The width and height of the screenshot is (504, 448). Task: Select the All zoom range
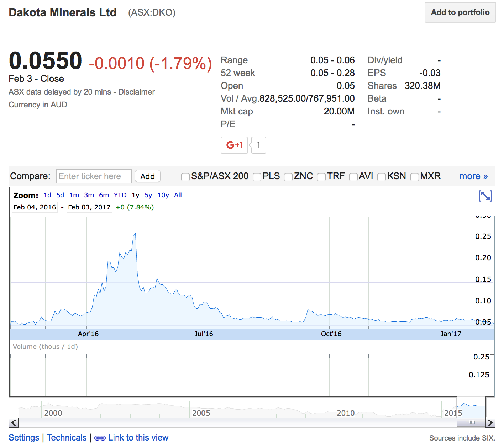[178, 195]
